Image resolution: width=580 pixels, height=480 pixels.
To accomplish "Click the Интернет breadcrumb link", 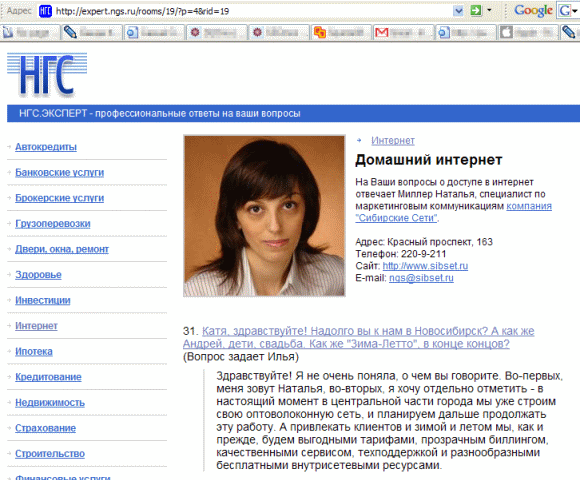I will 393,141.
